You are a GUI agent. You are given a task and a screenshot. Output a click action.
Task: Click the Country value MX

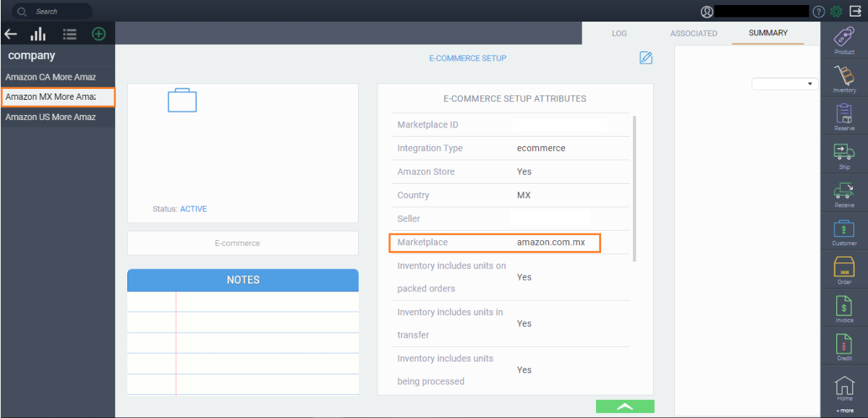(x=524, y=195)
